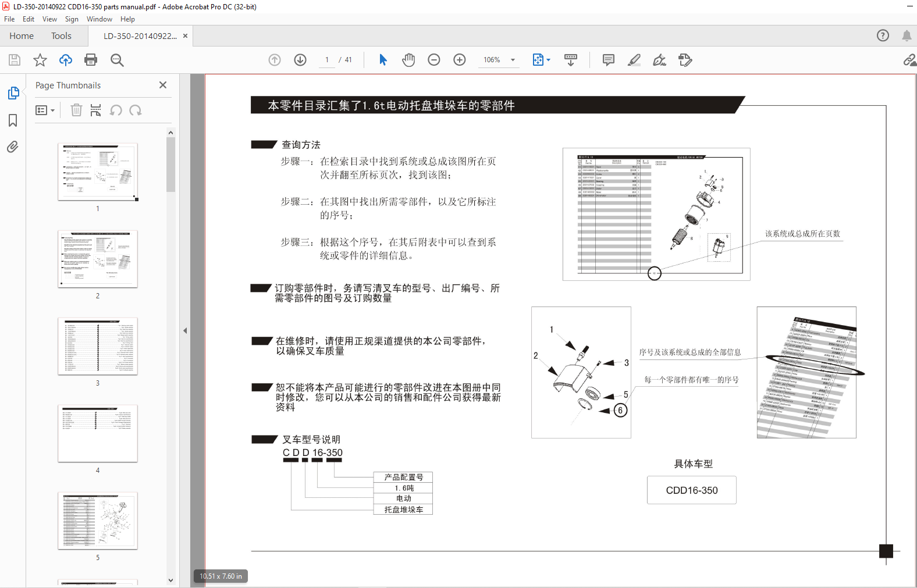The image size is (917, 588).
Task: Zoom in with the plus button
Action: 460,60
